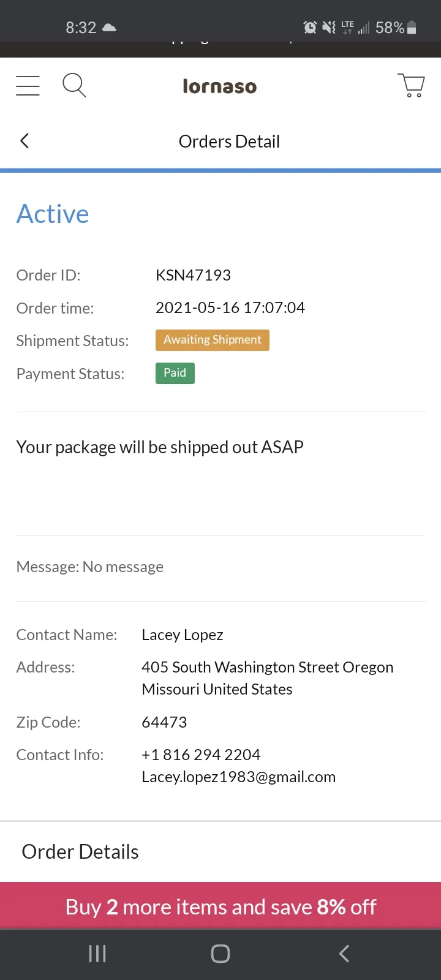This screenshot has width=441, height=980.
Task: Tap the Orders Detail page title
Action: coord(229,141)
